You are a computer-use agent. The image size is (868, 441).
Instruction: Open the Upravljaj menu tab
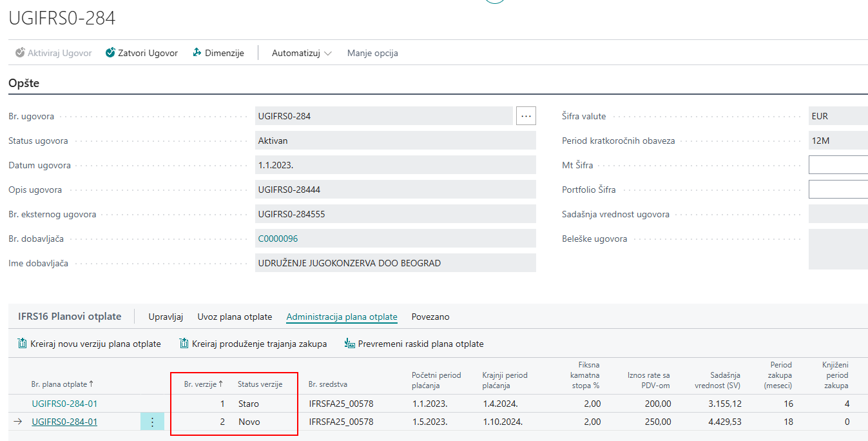click(x=166, y=317)
